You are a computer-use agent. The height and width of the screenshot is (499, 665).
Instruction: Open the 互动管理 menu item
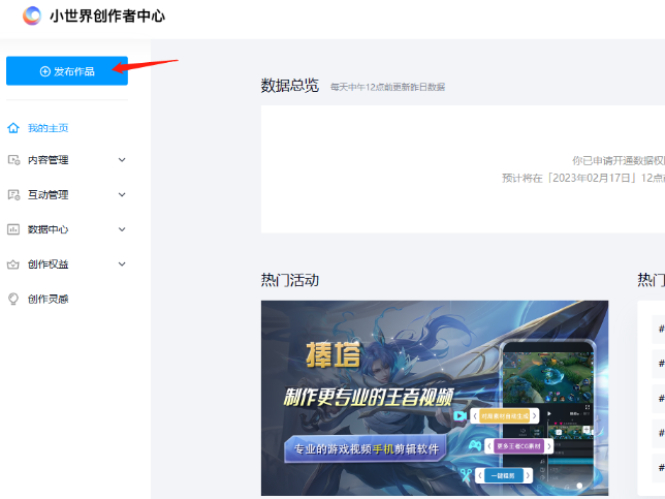coord(48,195)
